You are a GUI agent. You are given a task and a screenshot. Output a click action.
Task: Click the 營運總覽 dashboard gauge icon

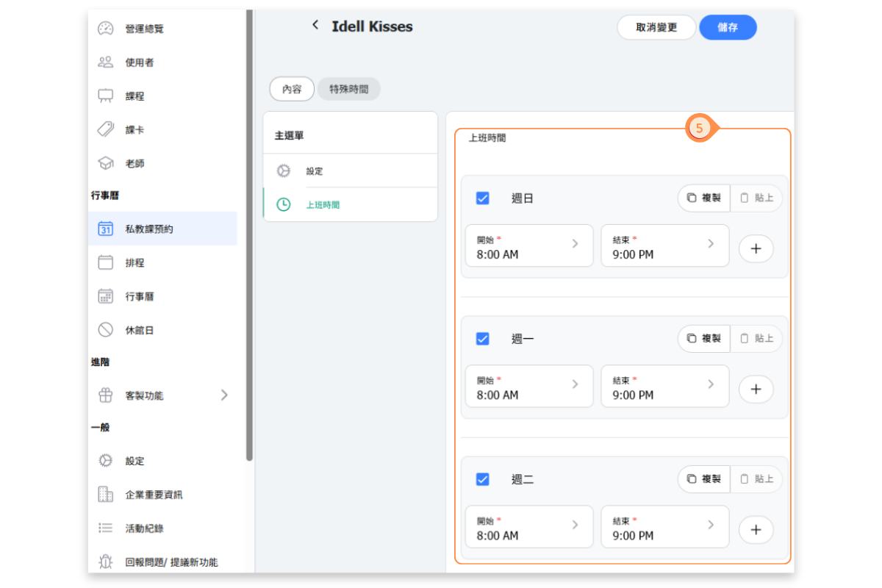105,29
